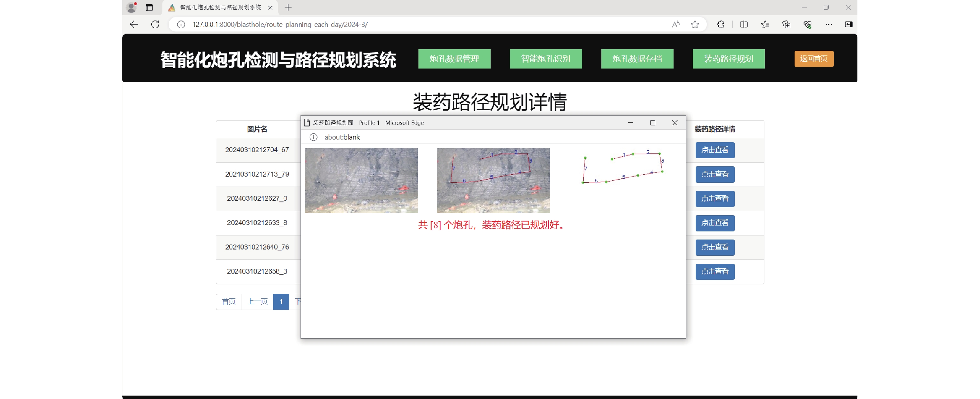The height and width of the screenshot is (399, 980).
Task: Open the profile avatar icon
Action: click(x=132, y=7)
